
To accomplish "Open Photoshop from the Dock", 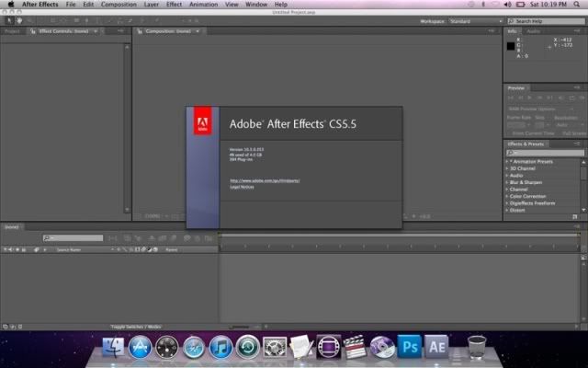I will (x=409, y=347).
